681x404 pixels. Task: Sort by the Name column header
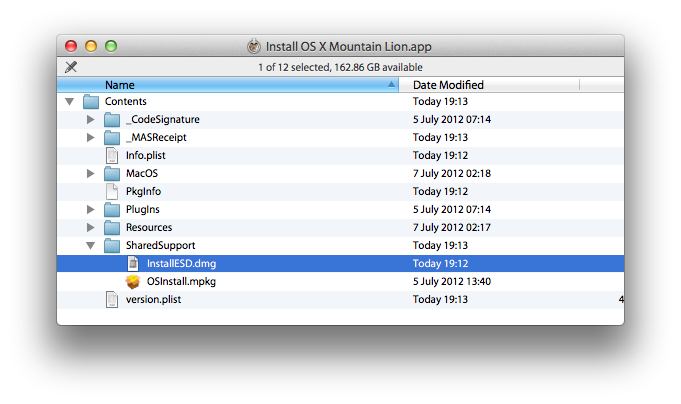coord(228,85)
